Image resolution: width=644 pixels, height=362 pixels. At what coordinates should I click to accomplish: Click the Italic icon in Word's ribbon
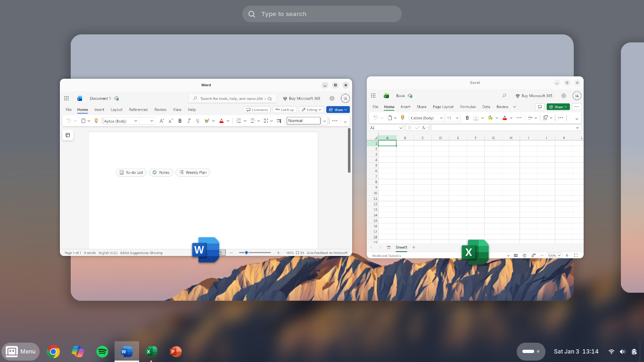pos(189,121)
